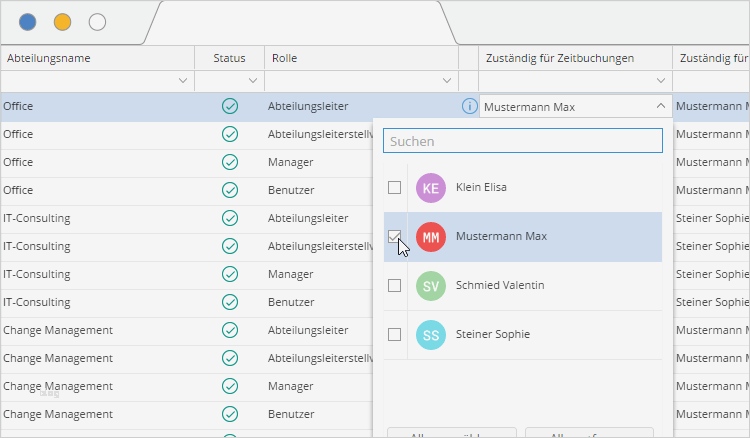Click the status checkmark for Change Management Benutzer
This screenshot has height=438, width=750.
pos(229,414)
